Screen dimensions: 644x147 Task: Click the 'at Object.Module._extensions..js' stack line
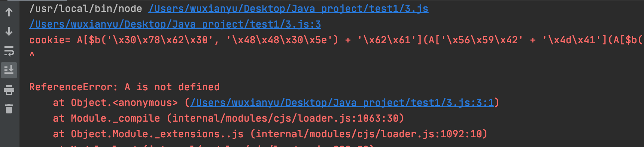(148, 134)
